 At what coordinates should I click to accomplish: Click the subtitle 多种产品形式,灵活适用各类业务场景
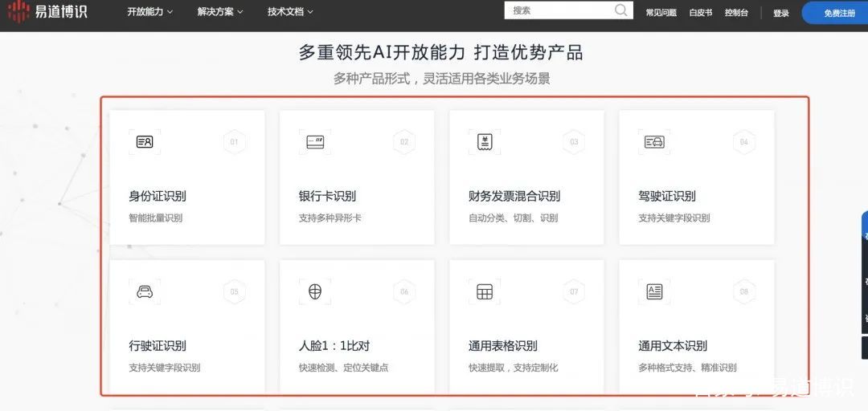coord(441,79)
